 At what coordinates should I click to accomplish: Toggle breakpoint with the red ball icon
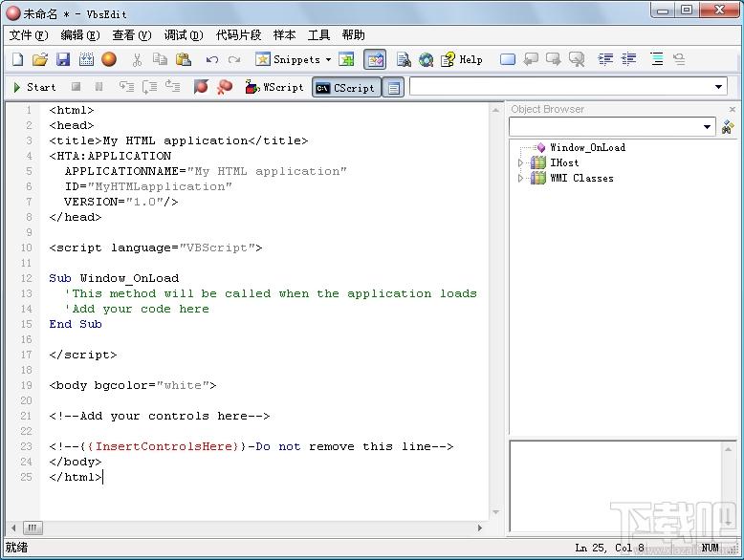click(201, 87)
